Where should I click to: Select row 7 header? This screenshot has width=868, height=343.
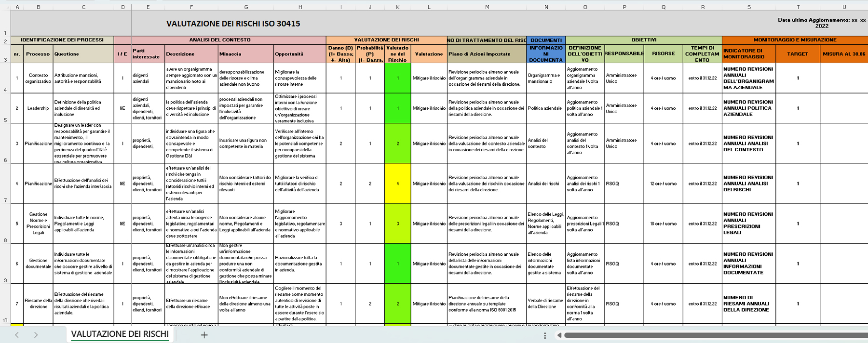click(x=5, y=200)
